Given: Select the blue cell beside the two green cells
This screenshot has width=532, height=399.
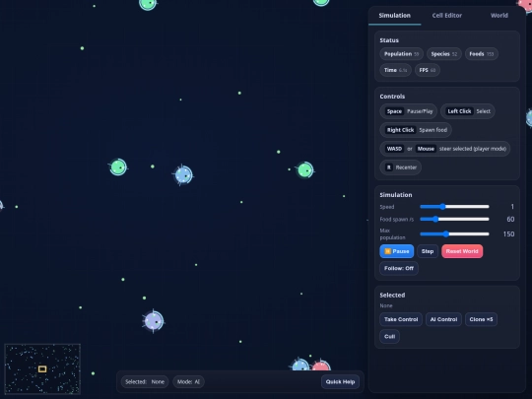Looking at the screenshot, I should [x=183, y=175].
